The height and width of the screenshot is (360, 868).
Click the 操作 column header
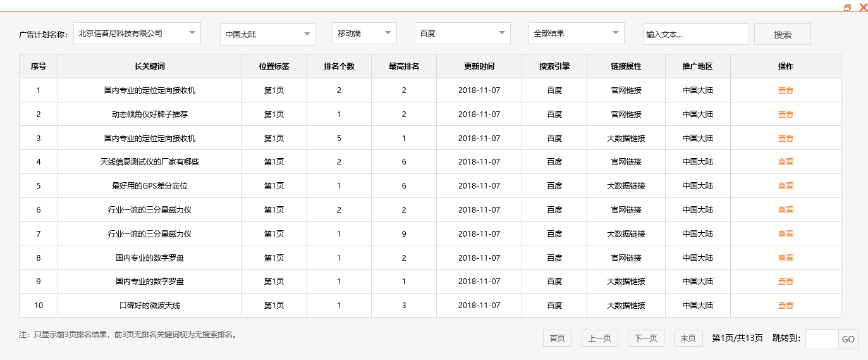coord(786,66)
